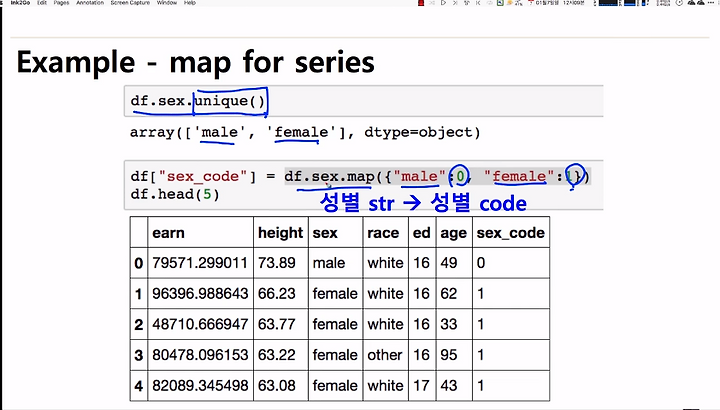Image resolution: width=720 pixels, height=410 pixels.
Task: Click the height column header
Action: (x=280, y=233)
